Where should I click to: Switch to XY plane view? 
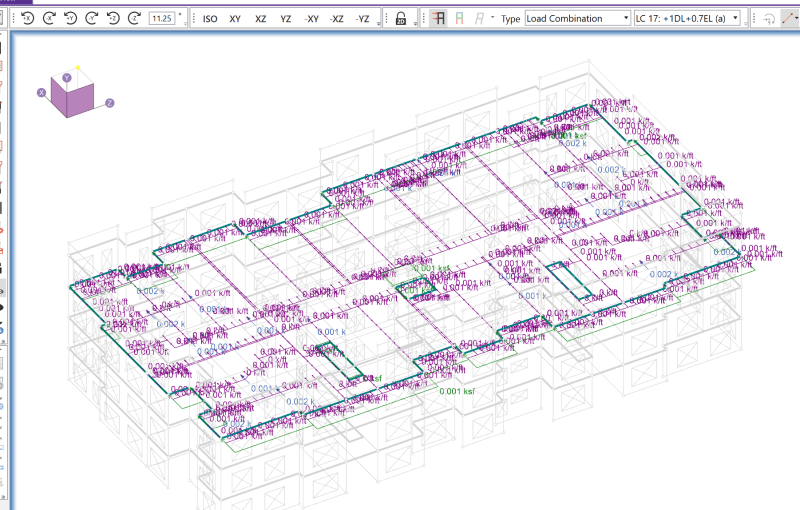click(x=235, y=19)
